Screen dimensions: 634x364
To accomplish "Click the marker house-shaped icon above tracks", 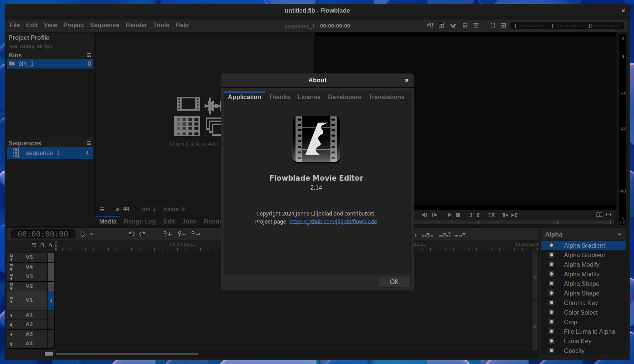I will coord(50,245).
